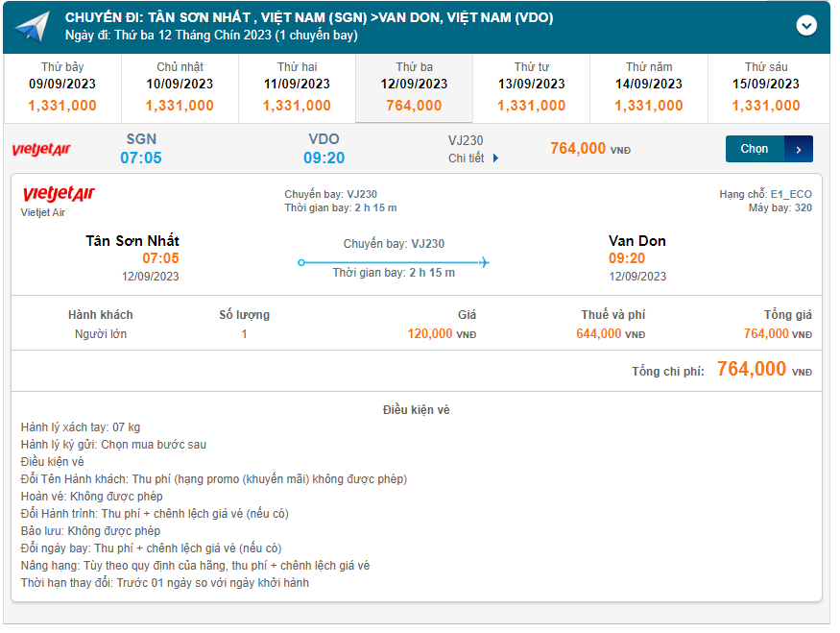Choose the Thứ hai 11/09/2023 fare
Image resolution: width=840 pixels, height=633 pixels.
click(297, 87)
